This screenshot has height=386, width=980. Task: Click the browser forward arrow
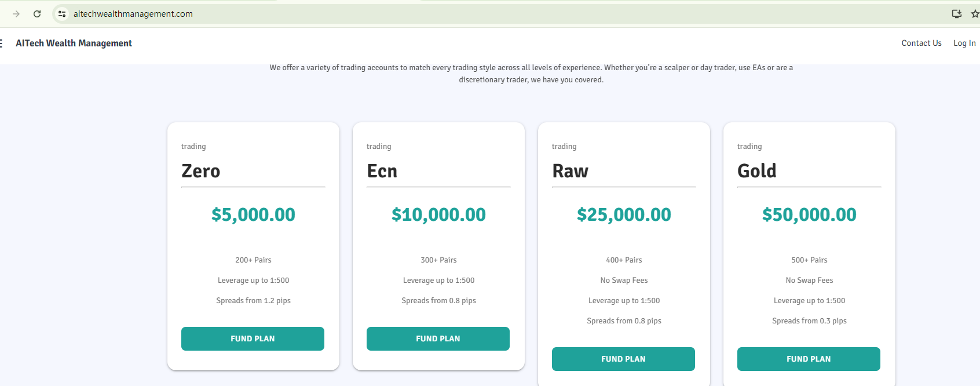(16, 14)
